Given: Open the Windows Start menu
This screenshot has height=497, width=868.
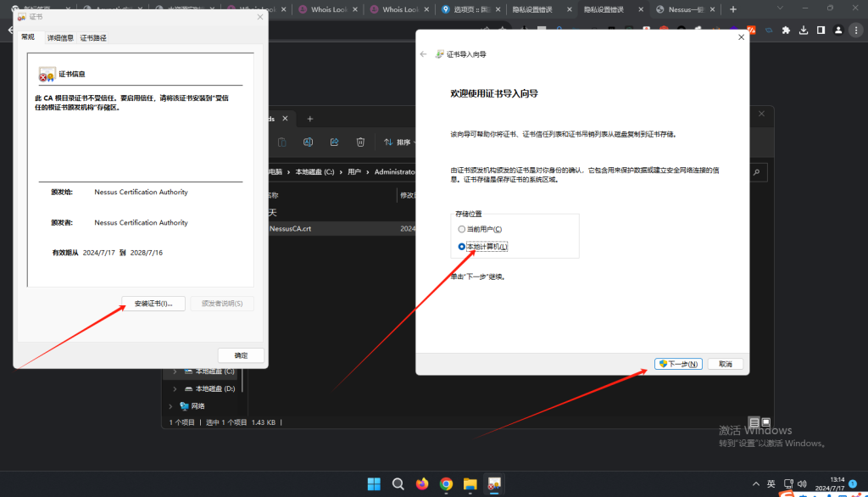Looking at the screenshot, I should point(374,484).
